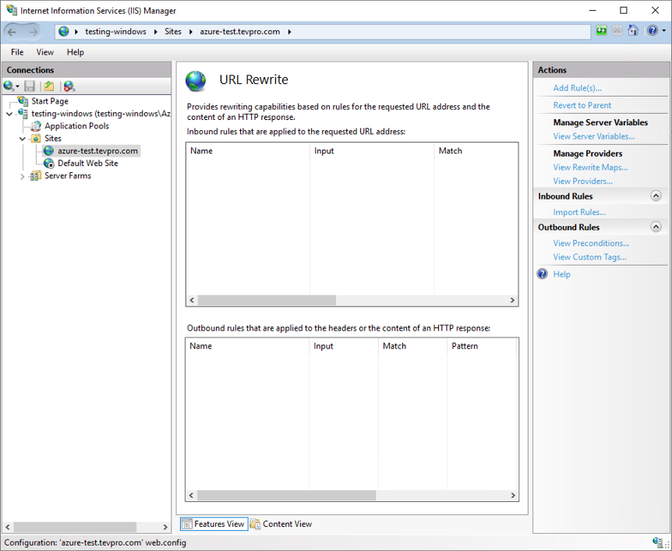
Task: Click View Server Variables... link
Action: 594,136
